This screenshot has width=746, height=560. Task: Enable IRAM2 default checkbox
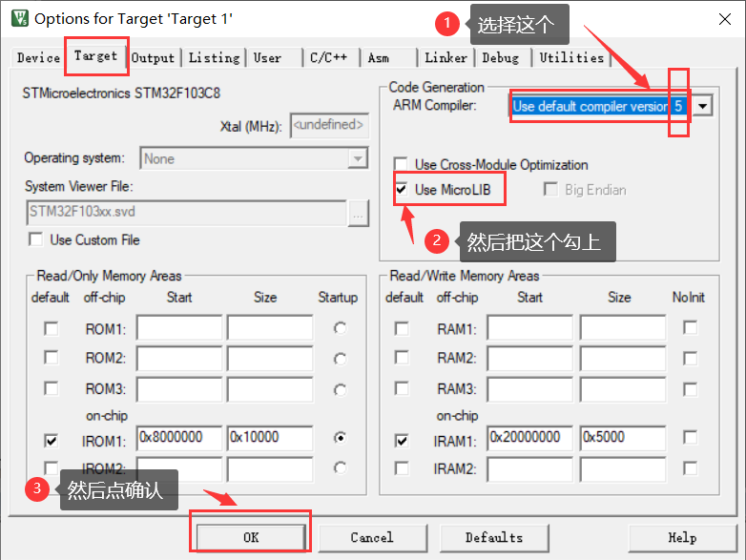pyautogui.click(x=402, y=468)
